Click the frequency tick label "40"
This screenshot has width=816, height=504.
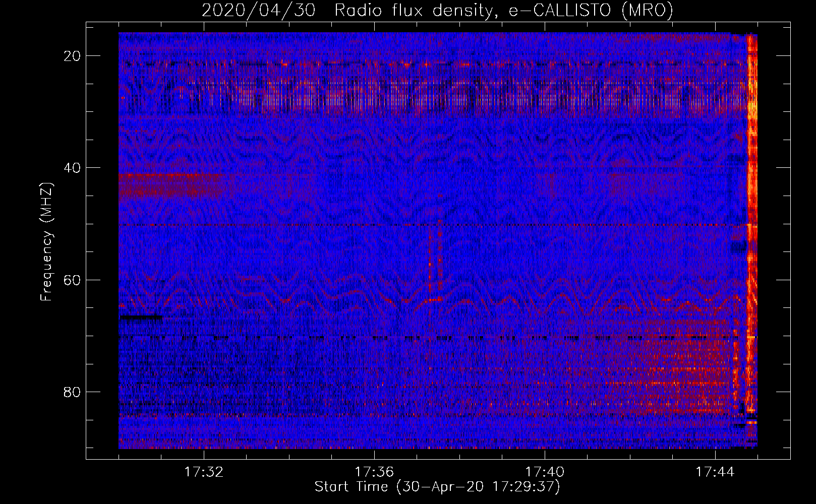click(72, 168)
